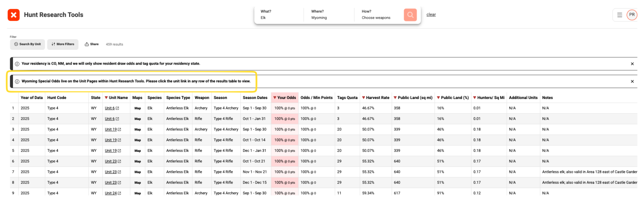Open Unit 6 link in first row
This screenshot has height=202, width=644.
[x=110, y=108]
